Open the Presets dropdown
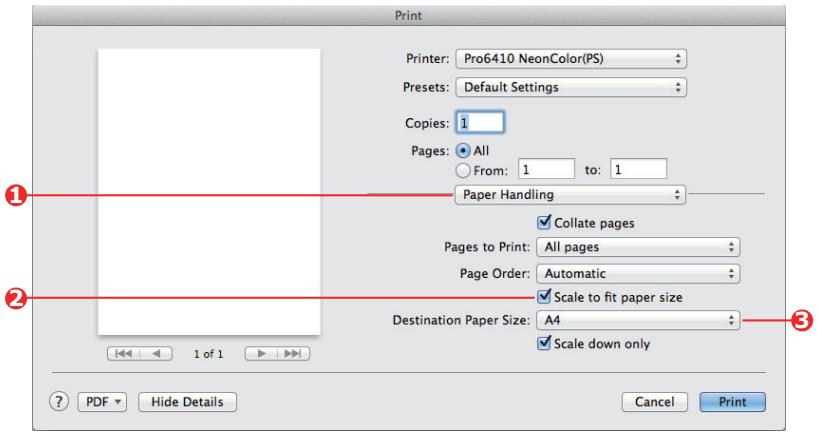Image resolution: width=817 pixels, height=434 pixels. point(571,87)
